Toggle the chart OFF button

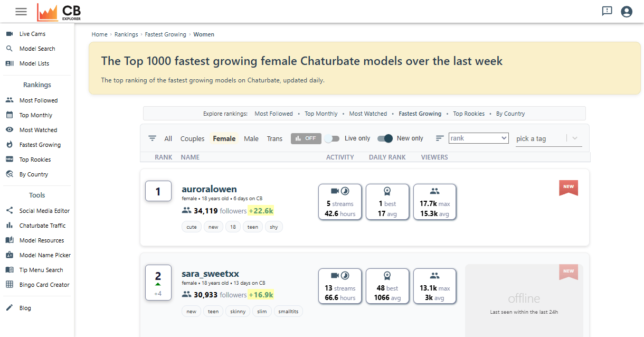point(306,138)
